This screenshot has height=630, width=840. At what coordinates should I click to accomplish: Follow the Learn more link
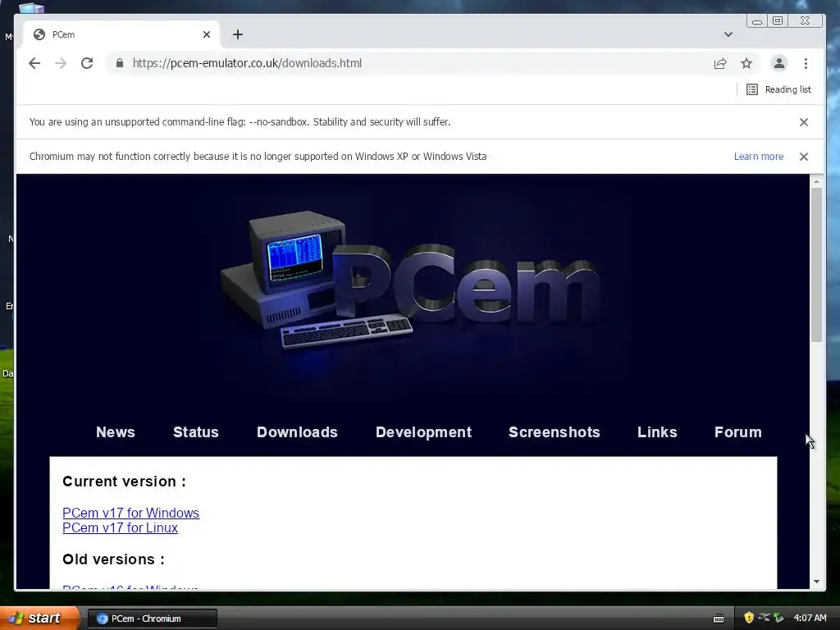[x=759, y=157]
